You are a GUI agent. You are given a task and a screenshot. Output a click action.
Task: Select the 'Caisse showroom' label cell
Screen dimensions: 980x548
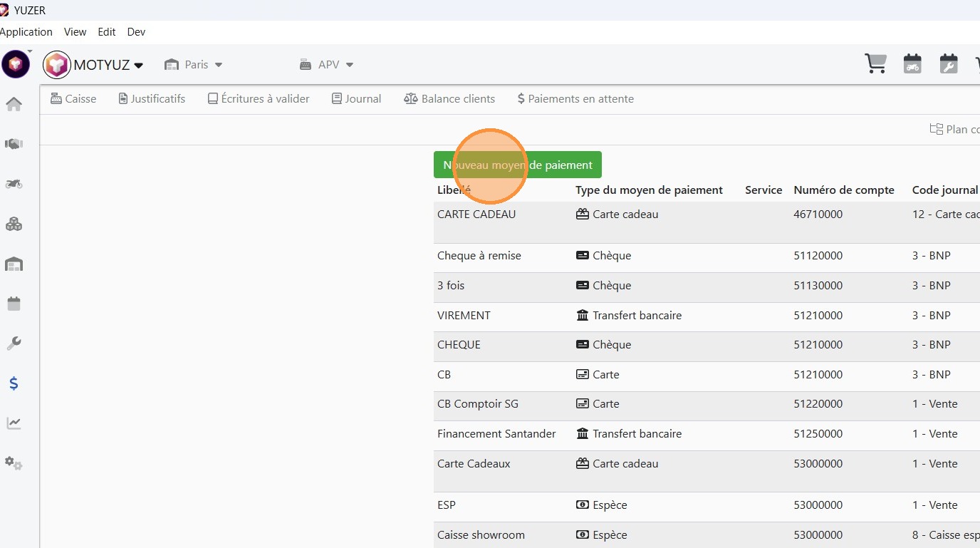pos(481,535)
